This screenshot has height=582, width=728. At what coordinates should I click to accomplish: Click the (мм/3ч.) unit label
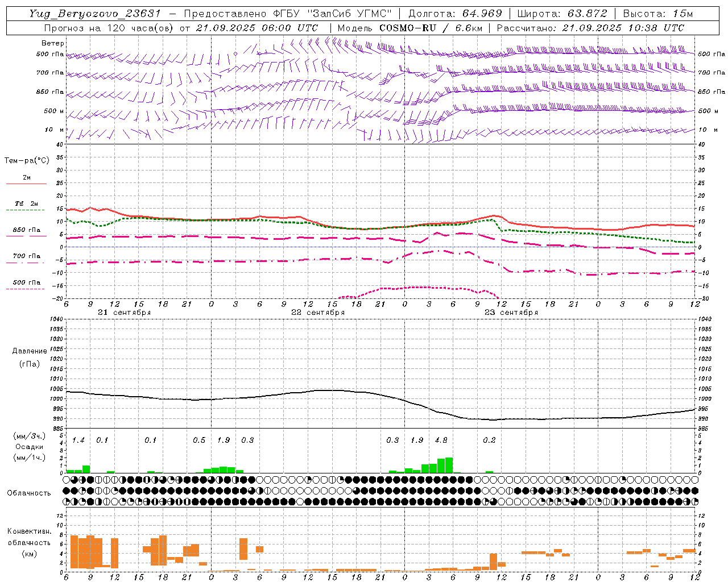click(x=29, y=436)
